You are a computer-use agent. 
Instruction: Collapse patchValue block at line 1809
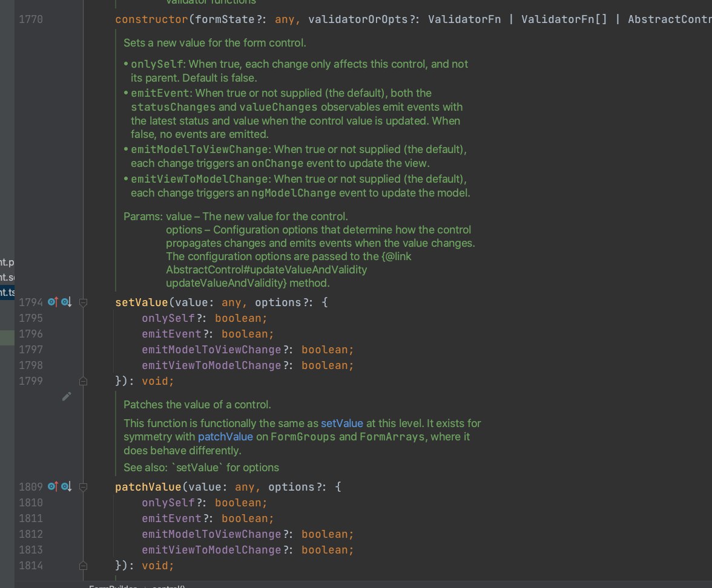click(84, 486)
